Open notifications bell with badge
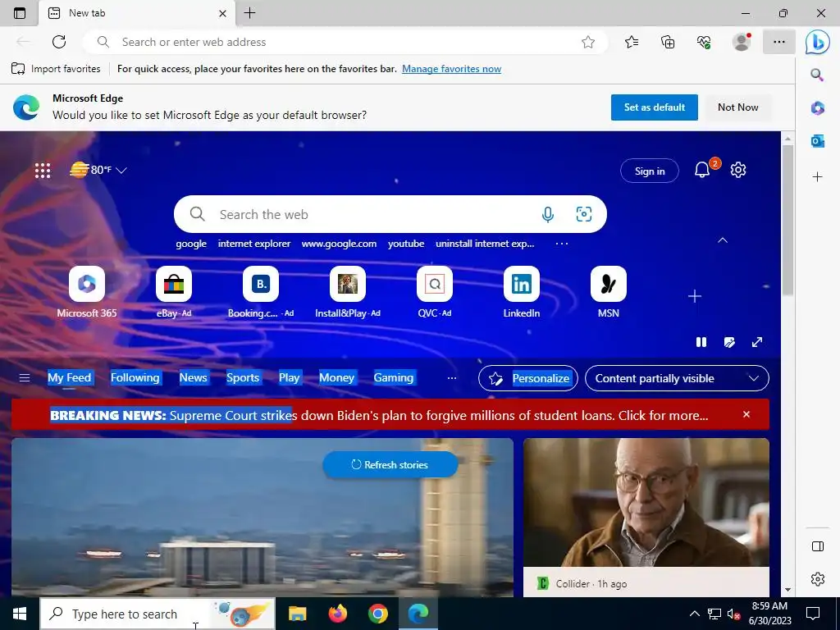 [x=703, y=170]
